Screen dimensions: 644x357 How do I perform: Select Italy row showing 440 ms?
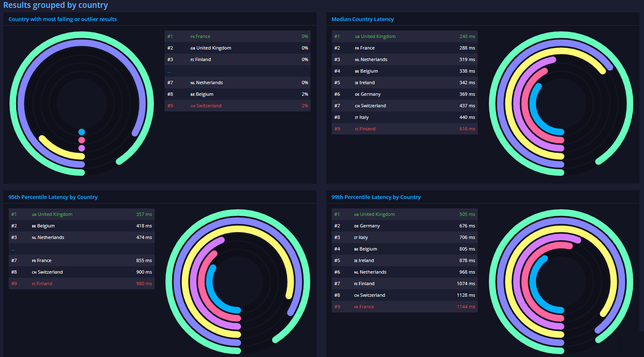[405, 117]
